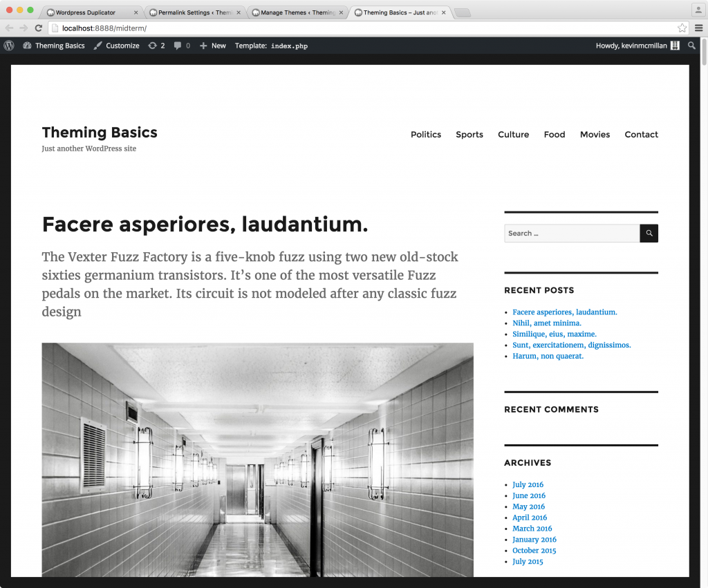Open recent post Harum, non quaerat.

click(548, 356)
